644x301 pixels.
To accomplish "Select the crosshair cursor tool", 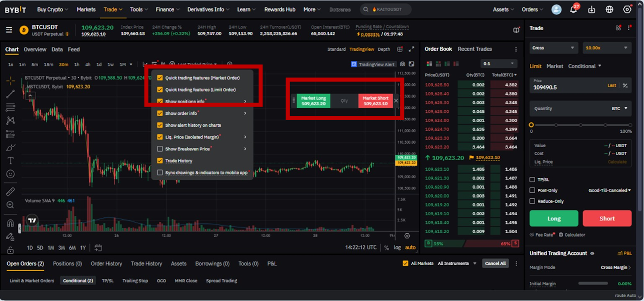I will pyautogui.click(x=10, y=81).
